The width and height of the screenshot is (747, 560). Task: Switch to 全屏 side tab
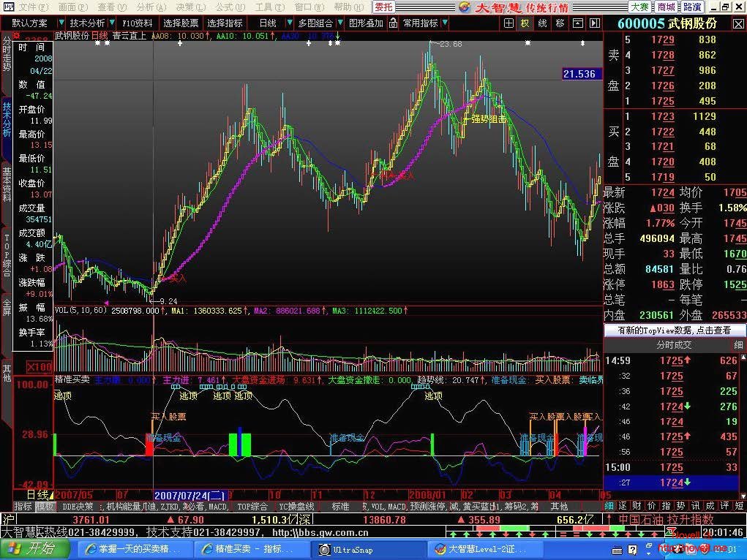(7, 307)
